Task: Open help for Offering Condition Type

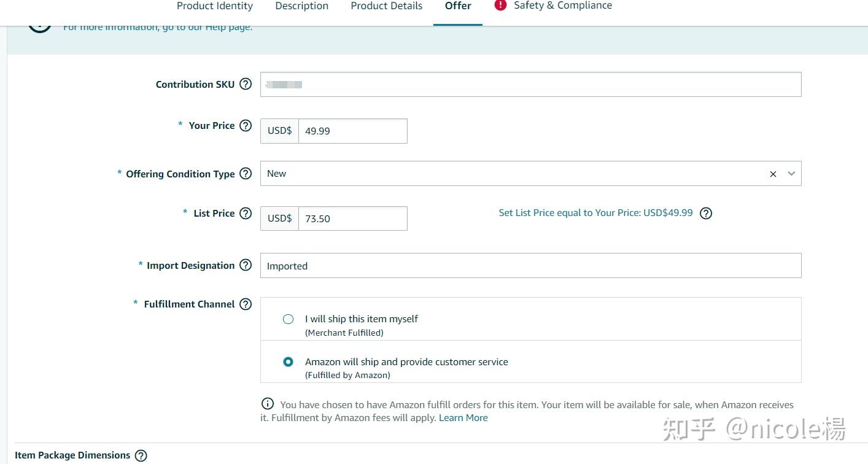Action: click(x=246, y=174)
